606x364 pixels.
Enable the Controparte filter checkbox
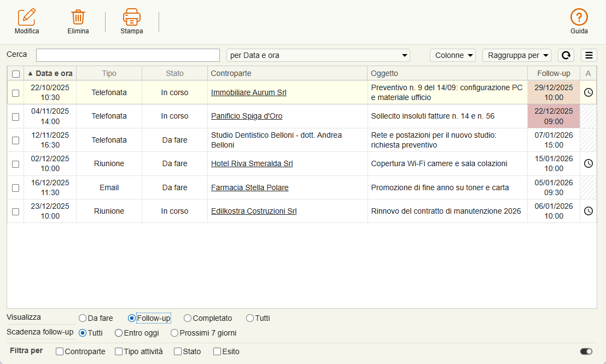coord(60,351)
